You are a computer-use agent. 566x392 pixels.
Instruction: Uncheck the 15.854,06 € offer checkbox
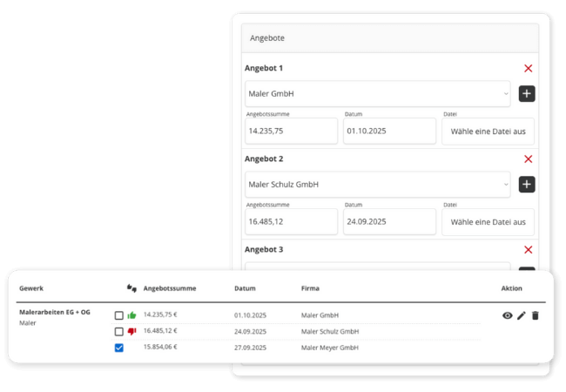[x=119, y=348]
